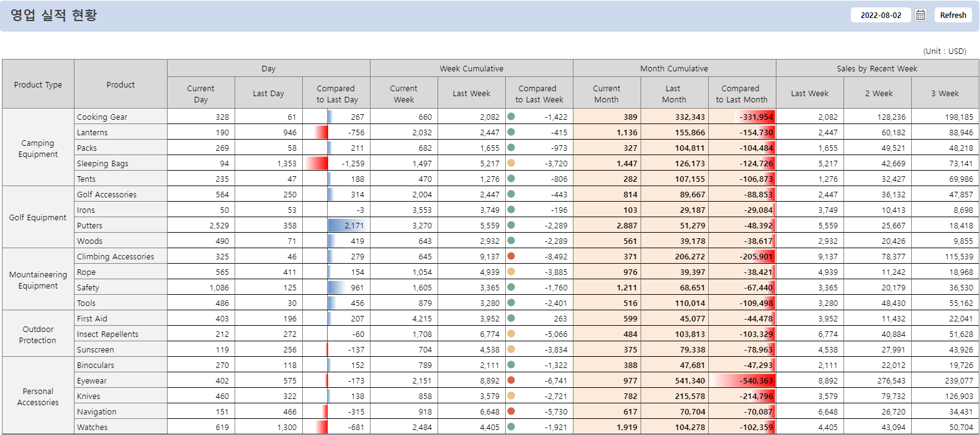The image size is (980, 435).
Task: Click the green status dot for Cooking Gear
Action: 511,116
